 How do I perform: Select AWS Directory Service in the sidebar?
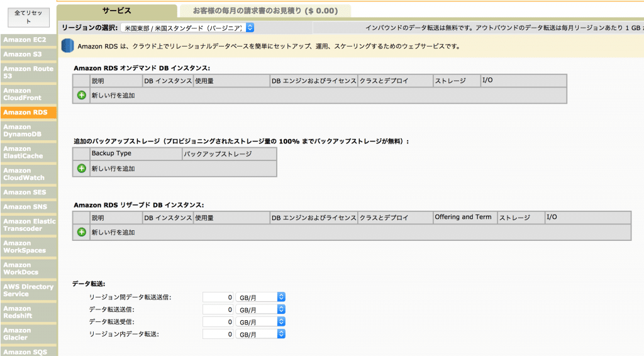[x=28, y=291]
